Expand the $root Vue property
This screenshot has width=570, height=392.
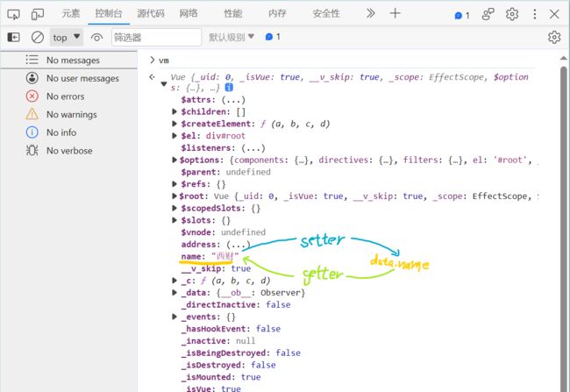[175, 196]
